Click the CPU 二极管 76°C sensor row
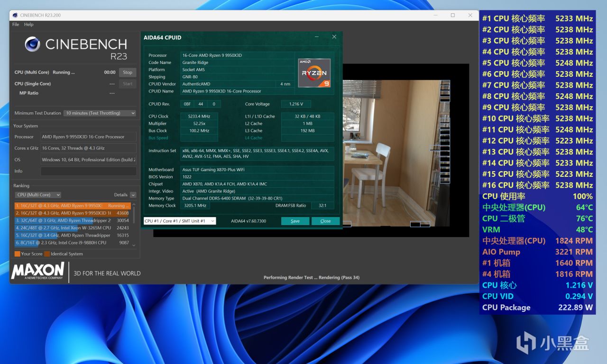Screen dimensions: 607x364 (x=538, y=218)
